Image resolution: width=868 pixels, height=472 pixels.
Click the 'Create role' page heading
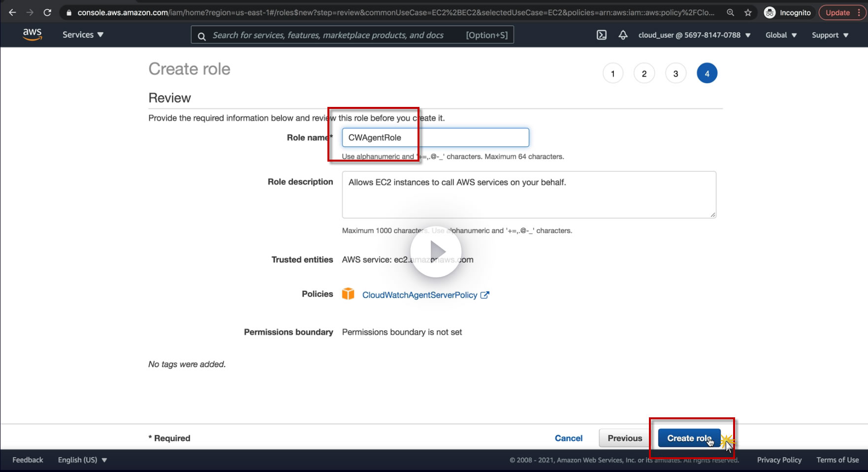[190, 69]
